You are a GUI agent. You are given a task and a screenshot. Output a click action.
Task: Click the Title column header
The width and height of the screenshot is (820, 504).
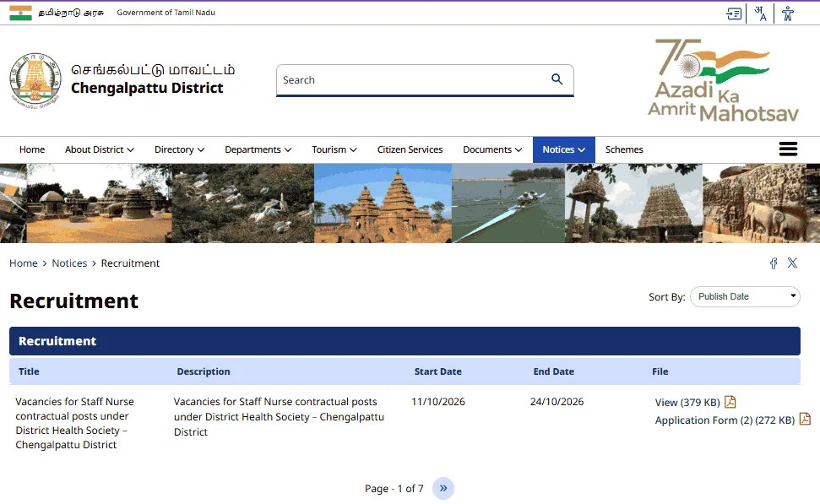coord(29,371)
